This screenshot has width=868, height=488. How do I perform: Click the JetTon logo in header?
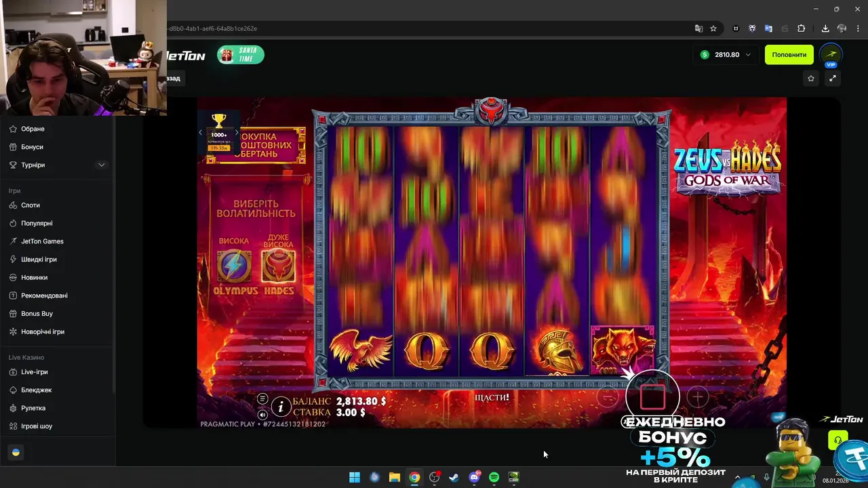184,56
